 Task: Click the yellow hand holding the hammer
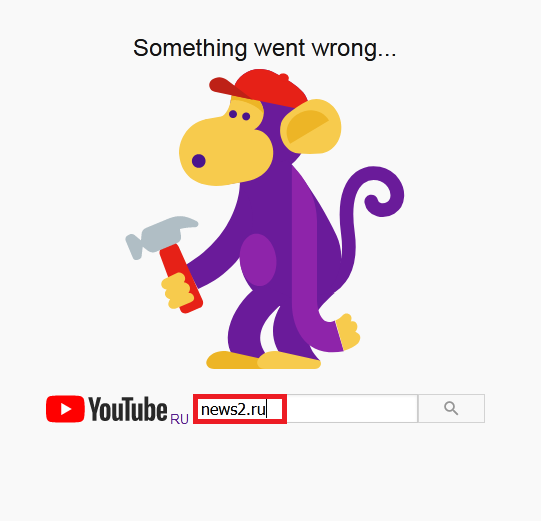[x=177, y=290]
